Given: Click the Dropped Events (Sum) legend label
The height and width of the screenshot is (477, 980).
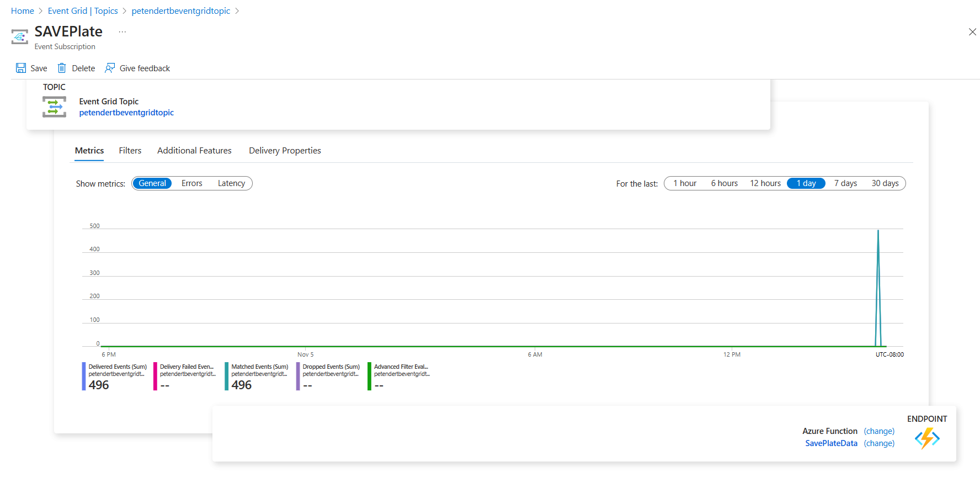Looking at the screenshot, I should [x=331, y=367].
